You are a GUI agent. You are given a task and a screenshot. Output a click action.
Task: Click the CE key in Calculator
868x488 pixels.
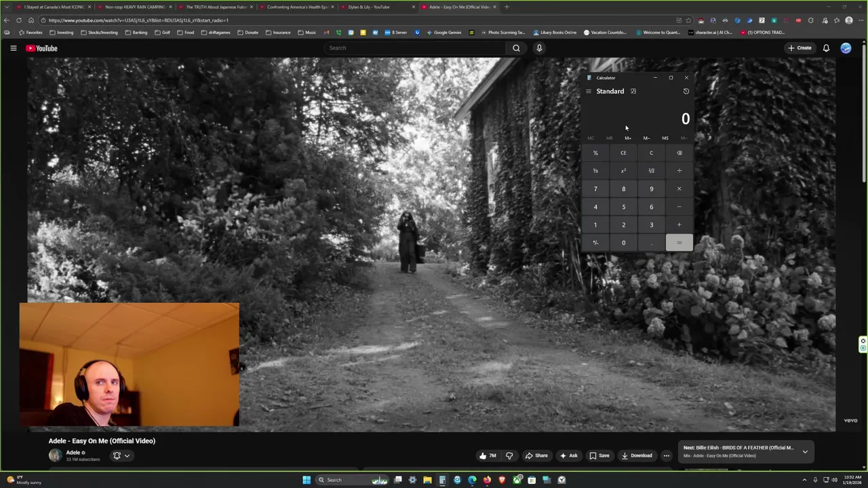(x=623, y=152)
